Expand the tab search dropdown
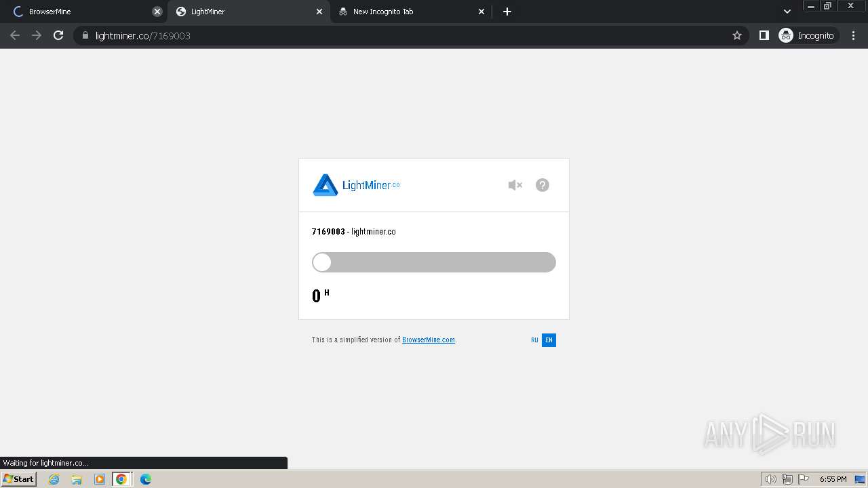The height and width of the screenshot is (488, 868). click(787, 12)
